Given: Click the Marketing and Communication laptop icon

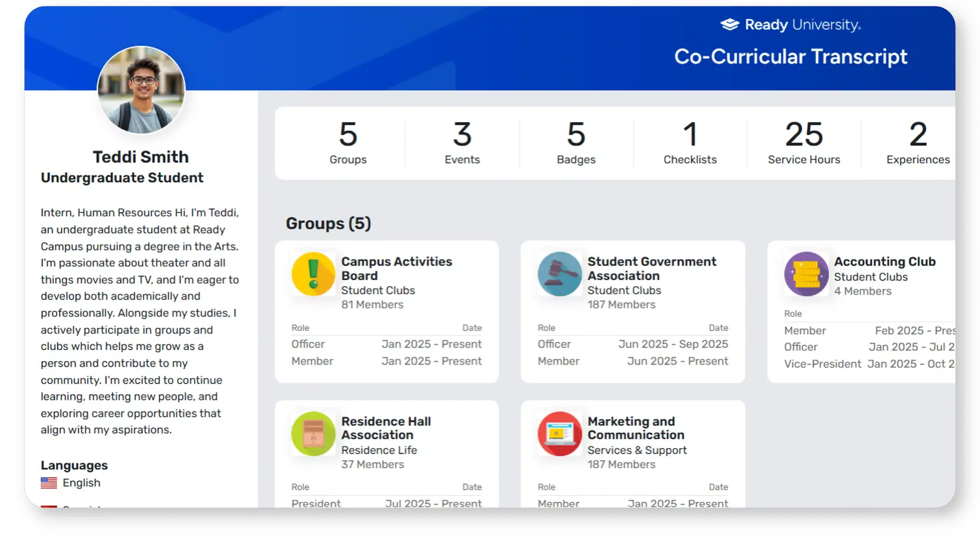Looking at the screenshot, I should coord(560,434).
